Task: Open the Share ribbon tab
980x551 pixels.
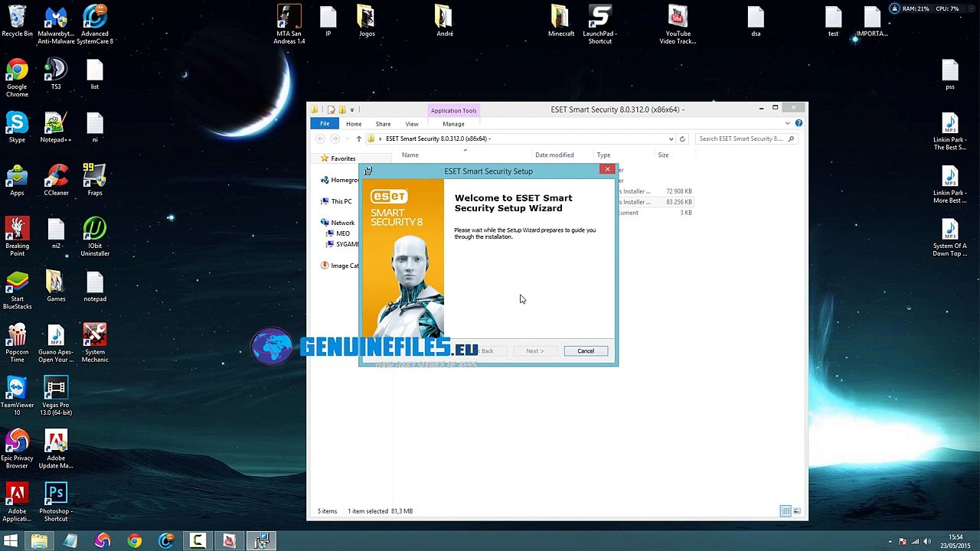Action: click(383, 124)
